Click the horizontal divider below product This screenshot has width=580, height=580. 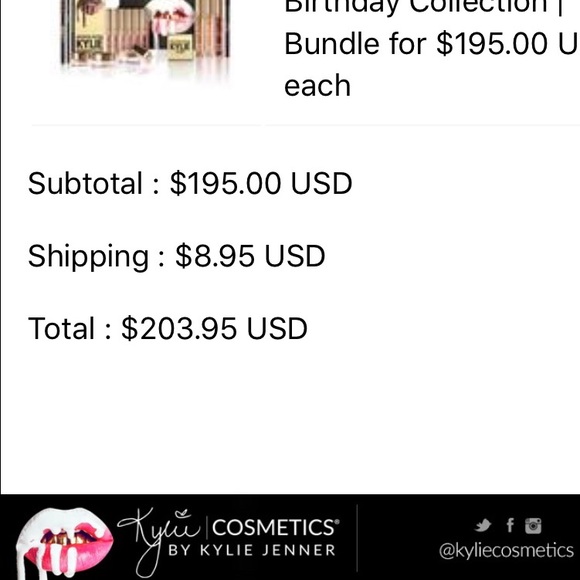click(x=306, y=125)
